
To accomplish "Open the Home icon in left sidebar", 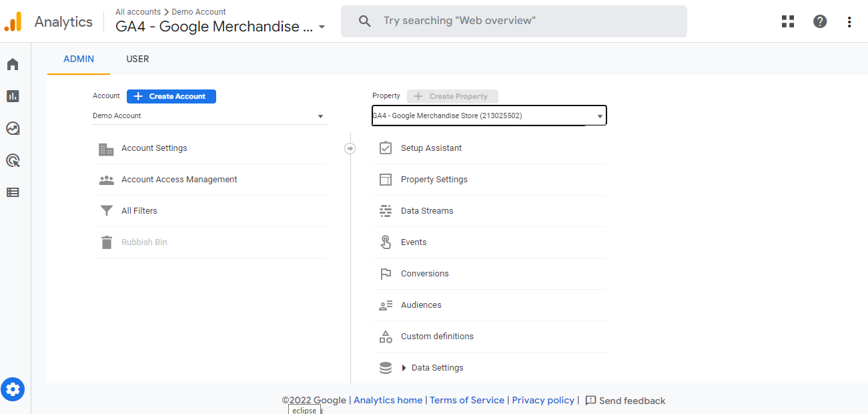I will tap(13, 64).
